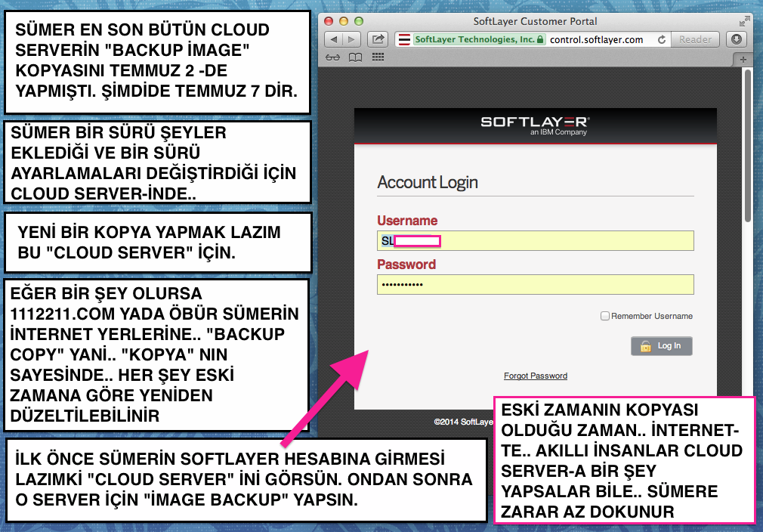
Task: Open the Share menu in Safari toolbar
Action: coord(378,39)
